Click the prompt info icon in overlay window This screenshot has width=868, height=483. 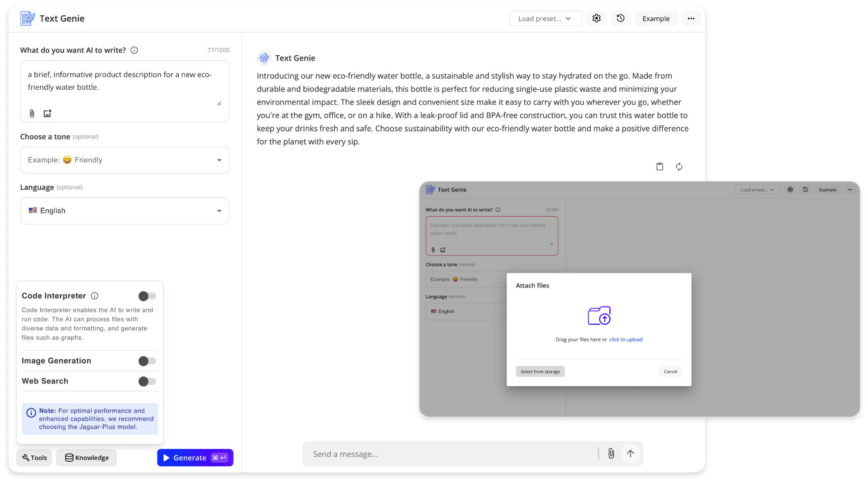pyautogui.click(x=498, y=210)
